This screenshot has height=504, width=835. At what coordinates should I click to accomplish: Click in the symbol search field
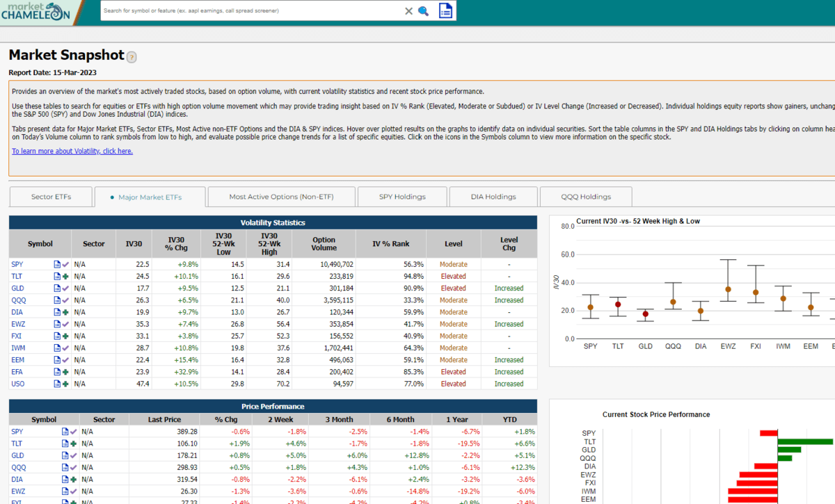coord(250,11)
